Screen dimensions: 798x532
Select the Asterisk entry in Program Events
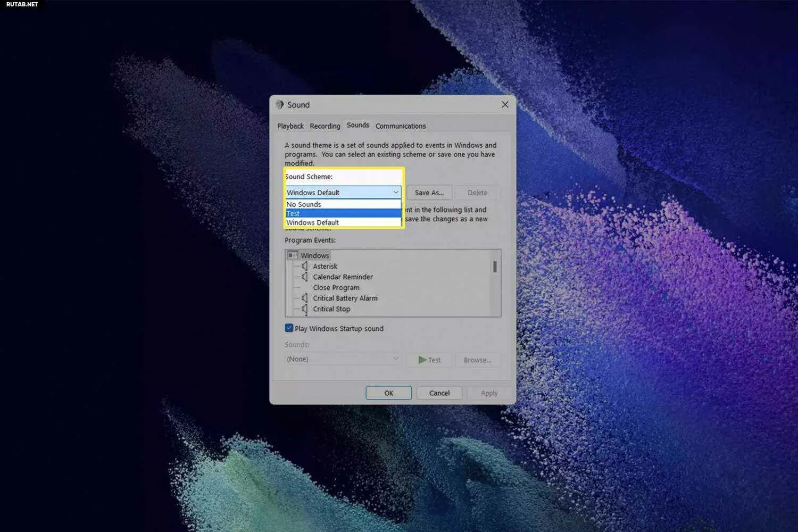[x=325, y=266]
